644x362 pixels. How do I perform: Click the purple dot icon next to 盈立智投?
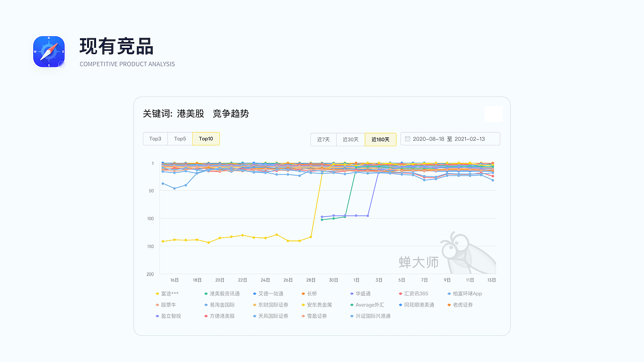(x=157, y=316)
